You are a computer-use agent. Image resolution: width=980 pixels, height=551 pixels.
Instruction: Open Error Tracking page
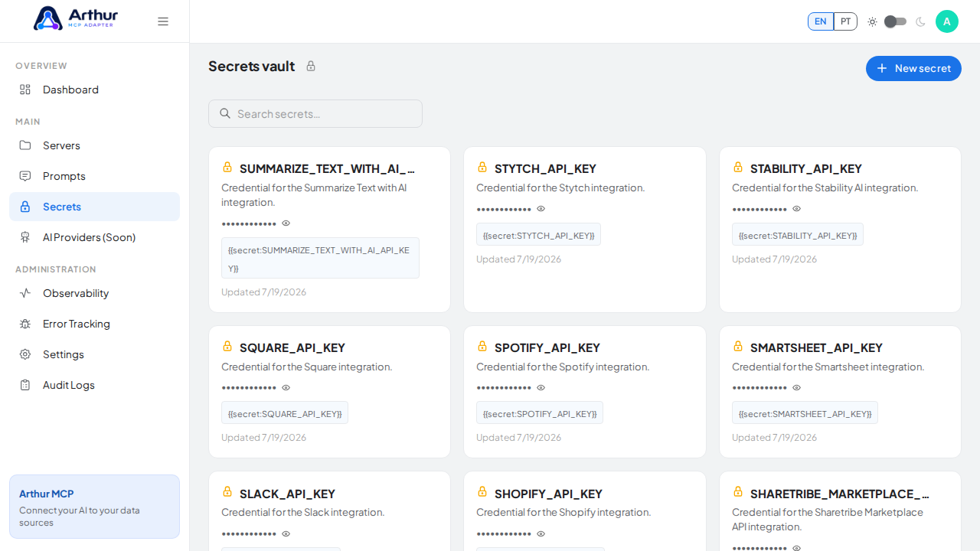pyautogui.click(x=94, y=324)
